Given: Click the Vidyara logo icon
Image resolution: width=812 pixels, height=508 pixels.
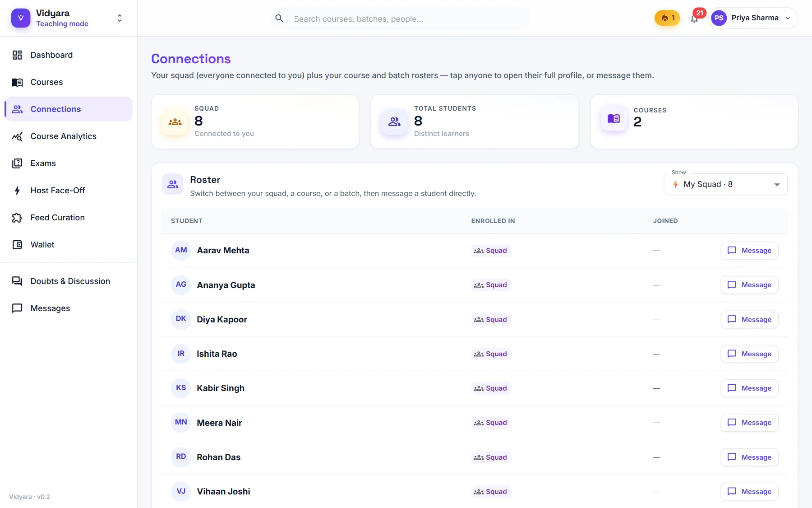Looking at the screenshot, I should [x=21, y=18].
